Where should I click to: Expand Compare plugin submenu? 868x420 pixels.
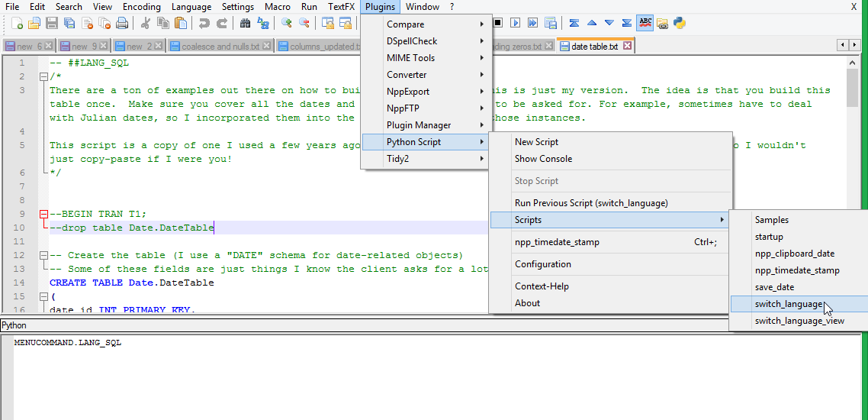425,24
